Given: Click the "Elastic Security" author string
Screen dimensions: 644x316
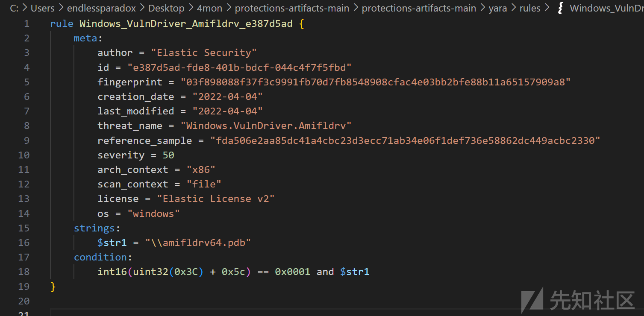Looking at the screenshot, I should (x=203, y=53).
